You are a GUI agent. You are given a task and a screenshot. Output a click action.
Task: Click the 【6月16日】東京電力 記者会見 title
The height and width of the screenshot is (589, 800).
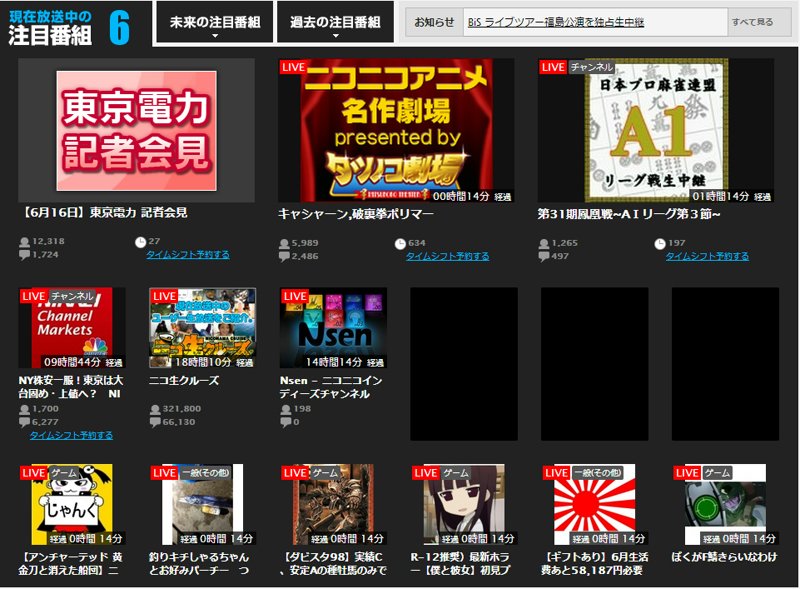[104, 213]
